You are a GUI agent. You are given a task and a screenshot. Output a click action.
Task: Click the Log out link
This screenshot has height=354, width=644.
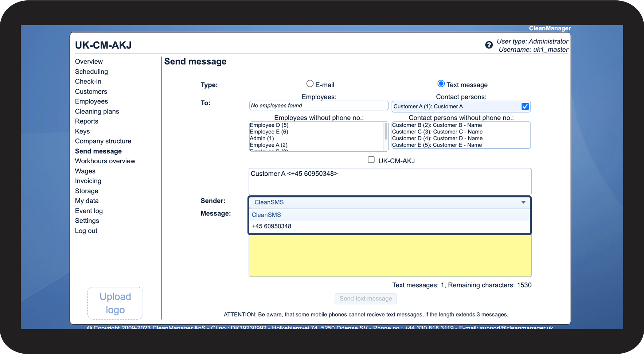coord(86,231)
